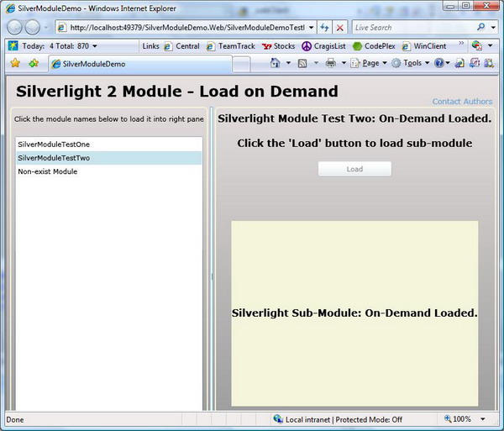Click the 'Done' status bar text
Screen dimensions: 504x431
pyautogui.click(x=15, y=420)
